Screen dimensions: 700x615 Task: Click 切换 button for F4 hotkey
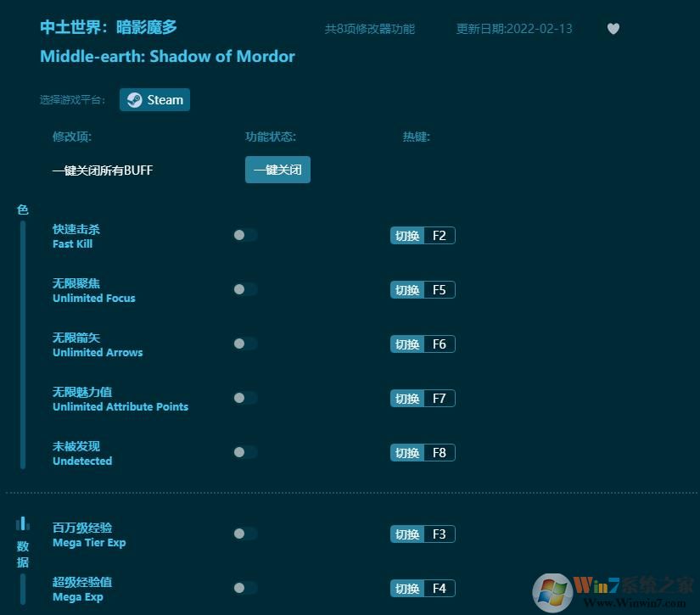pyautogui.click(x=407, y=589)
